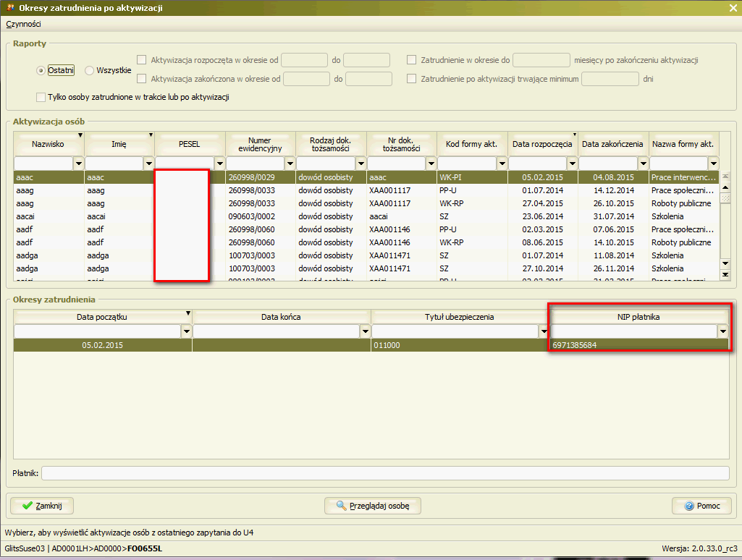Open the Numer ewidencyjny filter dropdown
742x560 pixels.
pos(290,164)
